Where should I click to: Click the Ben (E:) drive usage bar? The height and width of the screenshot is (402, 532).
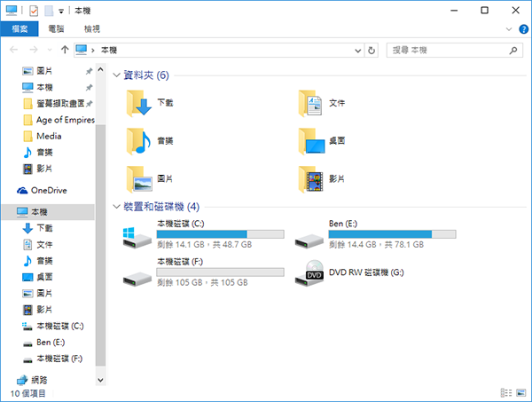point(392,234)
